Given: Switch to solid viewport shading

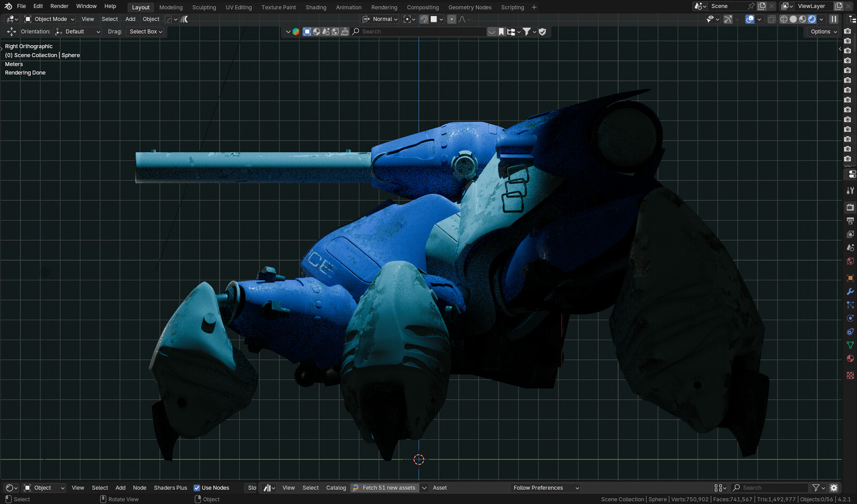Looking at the screenshot, I should point(793,19).
